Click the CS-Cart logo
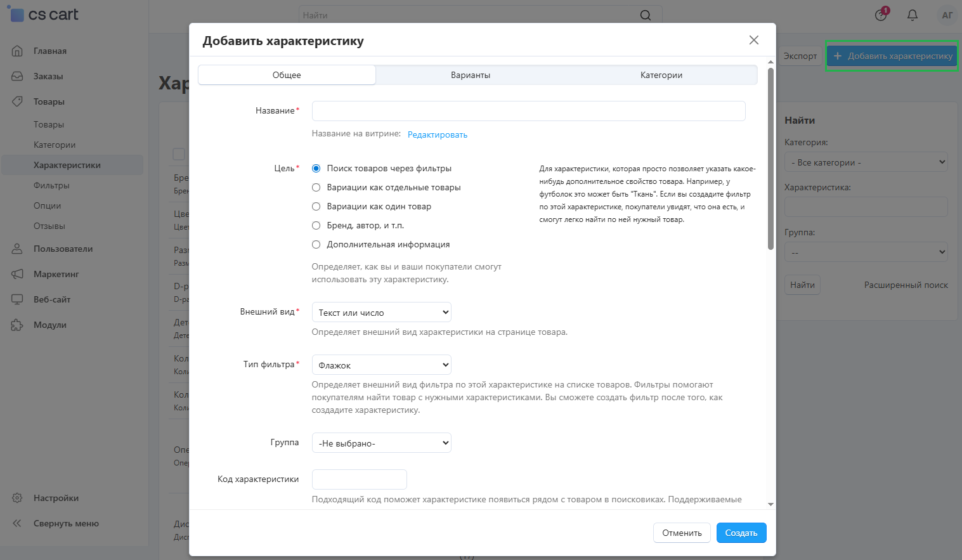Image resolution: width=962 pixels, height=560 pixels. pyautogui.click(x=43, y=15)
